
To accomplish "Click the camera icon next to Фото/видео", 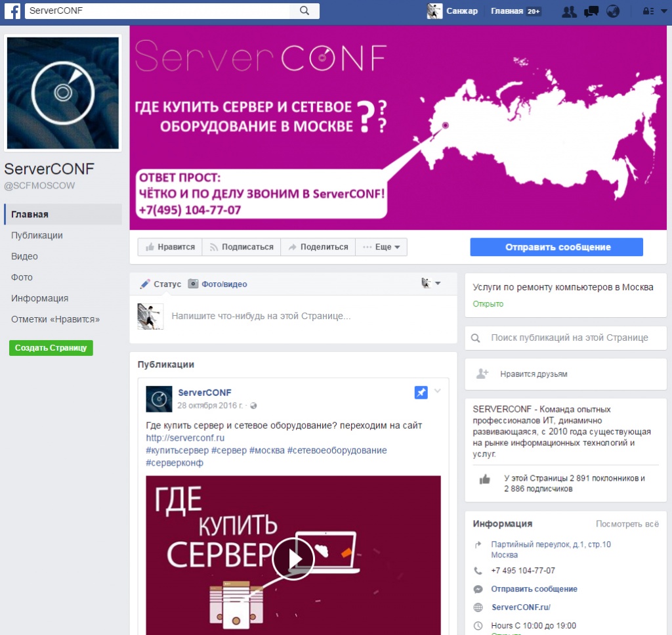I will click(x=194, y=284).
